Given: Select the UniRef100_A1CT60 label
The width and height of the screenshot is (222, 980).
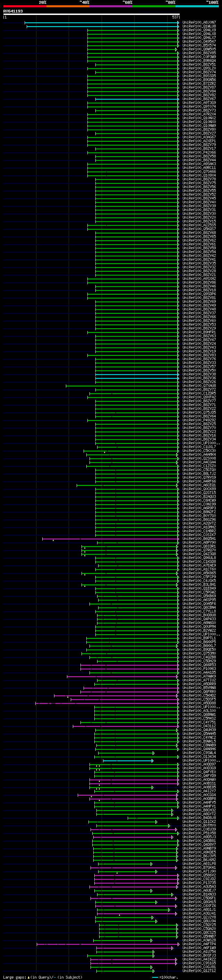Looking at the screenshot, I should [199, 569].
